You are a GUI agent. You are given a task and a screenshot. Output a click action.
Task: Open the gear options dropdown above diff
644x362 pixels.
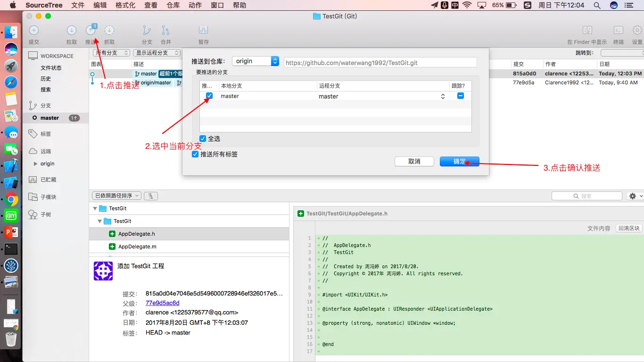[x=635, y=196]
